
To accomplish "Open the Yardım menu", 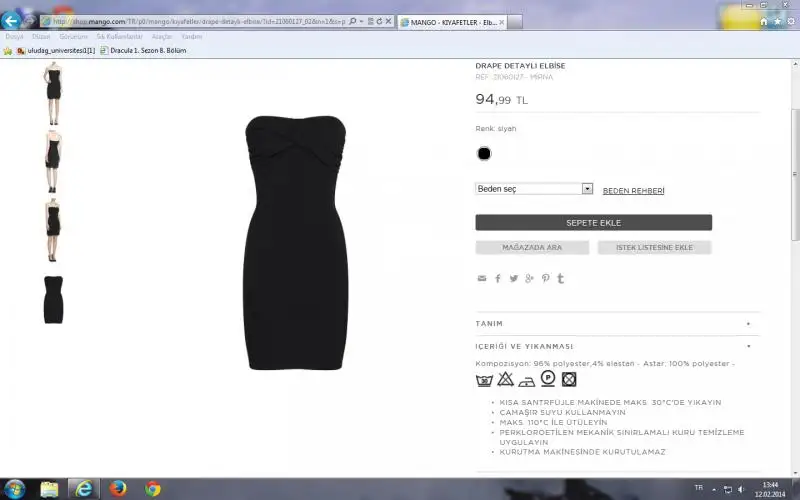I will click(x=192, y=37).
